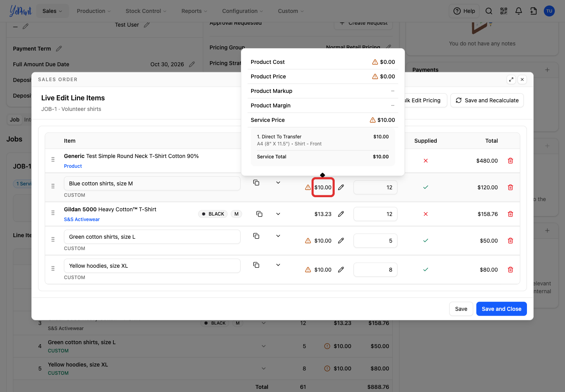The width and height of the screenshot is (565, 392).
Task: Delete the Blue cotton shirts line
Action: [x=510, y=187]
